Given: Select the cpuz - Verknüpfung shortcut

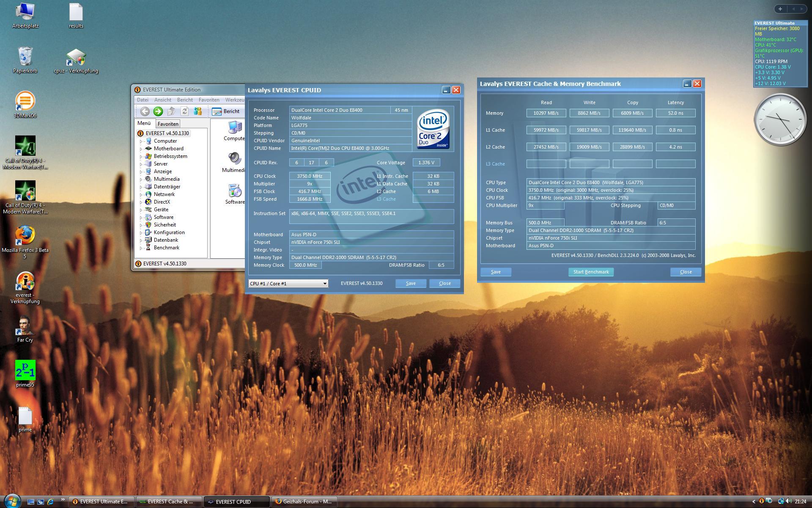Looking at the screenshot, I should click(x=76, y=61).
